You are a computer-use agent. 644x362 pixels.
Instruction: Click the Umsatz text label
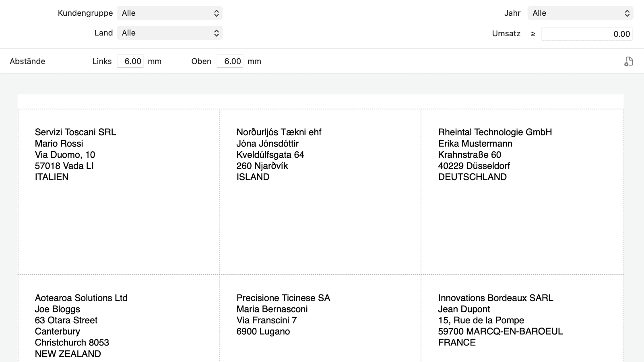tap(506, 34)
